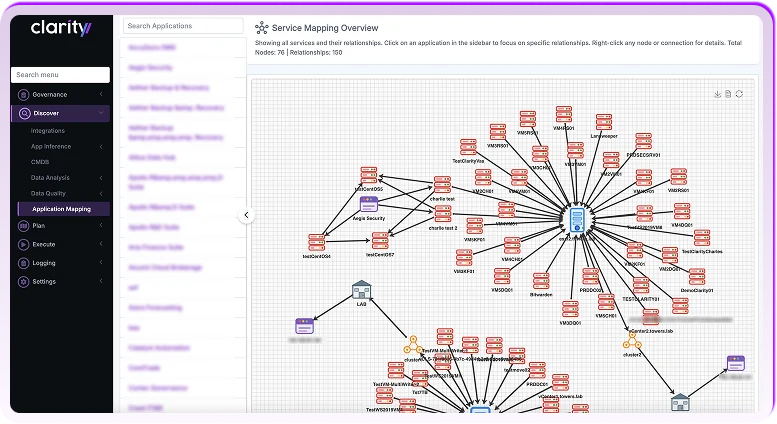Expand the Plan chevron
This screenshot has width=777, height=424.
click(x=101, y=225)
